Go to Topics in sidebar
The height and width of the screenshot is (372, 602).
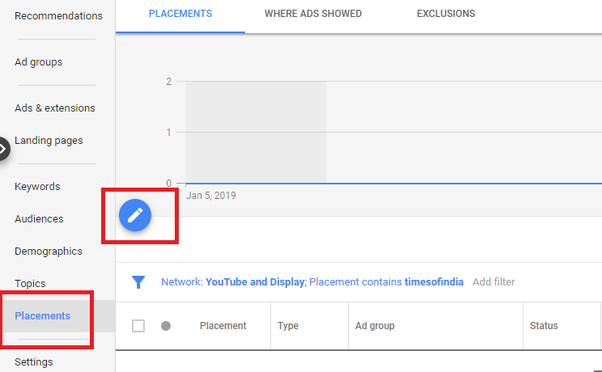30,284
